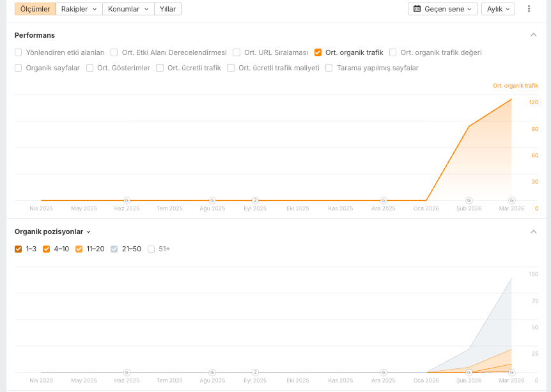Viewport: 551px width, 392px height.
Task: Enable the Yönlendiren etki alanları checkbox
Action: tap(19, 52)
